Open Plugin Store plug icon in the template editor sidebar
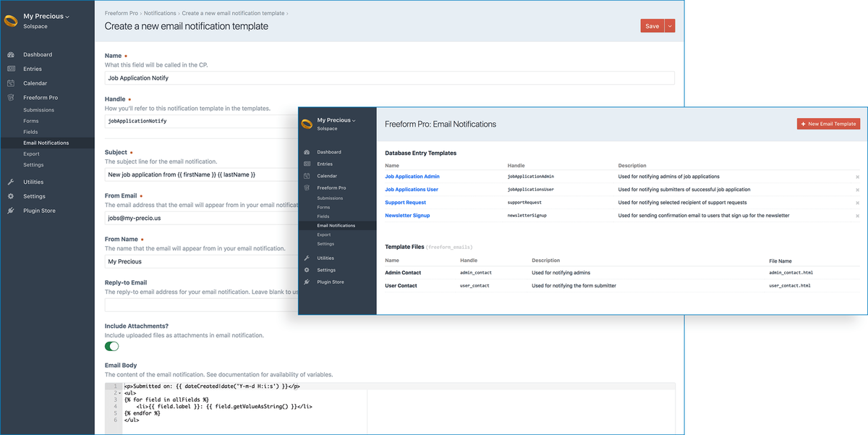 (11, 211)
